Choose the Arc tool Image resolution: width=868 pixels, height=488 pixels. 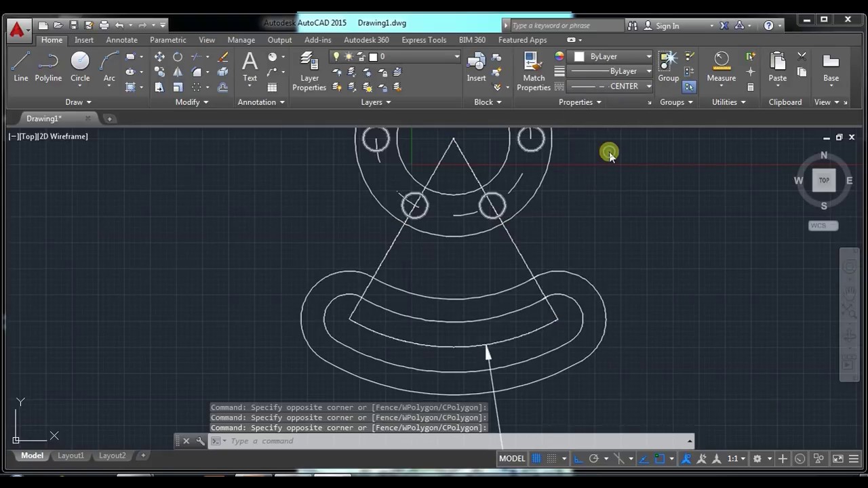(109, 67)
